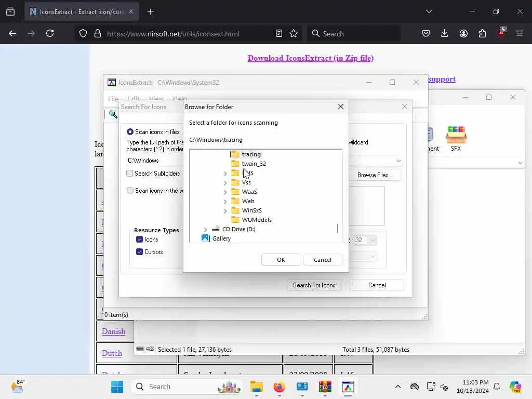Open Firefox View icon
This screenshot has height=399, width=532.
10,12
